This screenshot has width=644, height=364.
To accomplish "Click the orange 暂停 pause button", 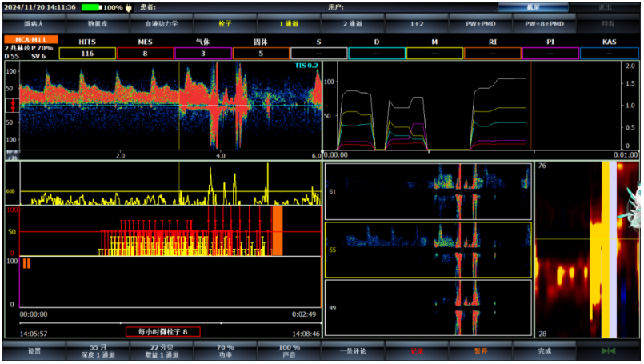I will click(481, 351).
